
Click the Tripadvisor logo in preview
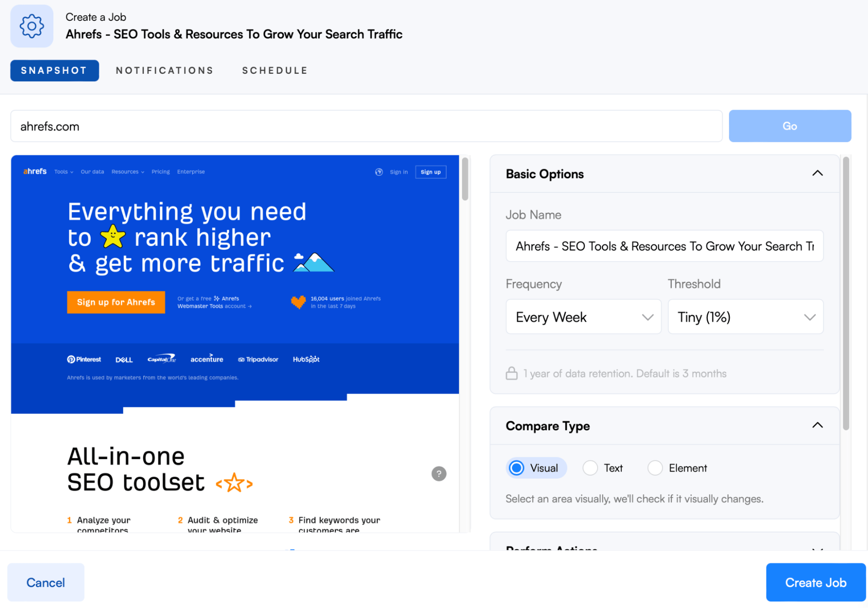pyautogui.click(x=258, y=359)
